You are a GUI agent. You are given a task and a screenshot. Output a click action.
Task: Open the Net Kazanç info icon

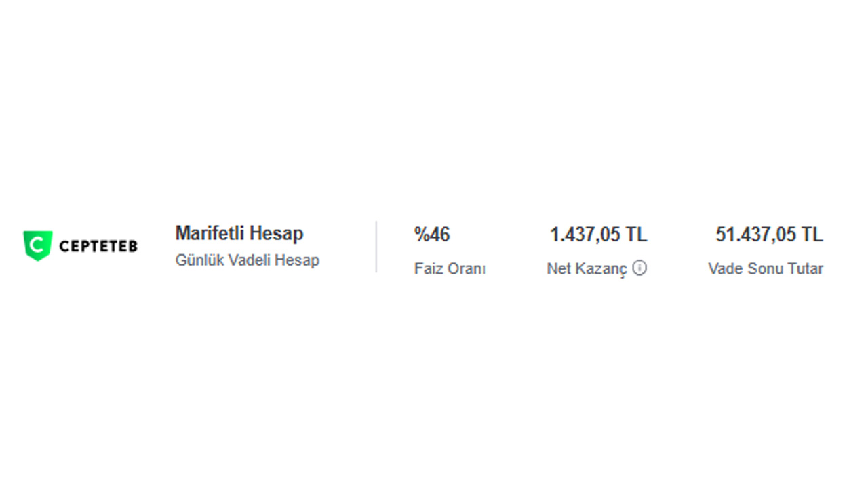pyautogui.click(x=639, y=268)
